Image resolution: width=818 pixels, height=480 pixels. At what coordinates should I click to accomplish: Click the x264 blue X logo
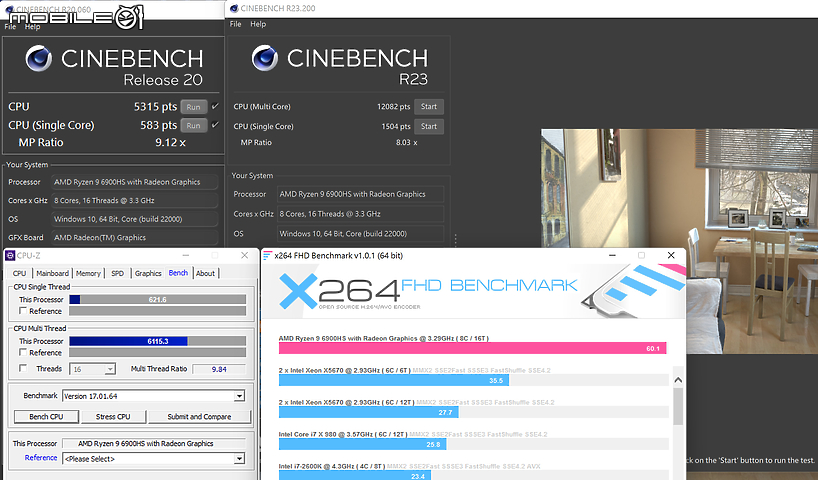pos(298,291)
